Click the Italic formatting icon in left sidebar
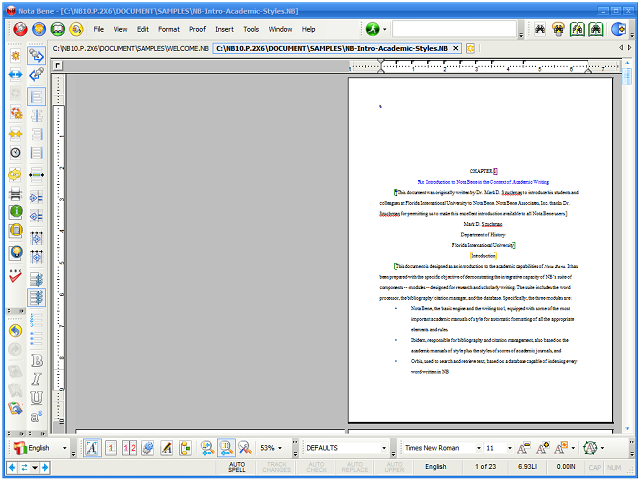 pyautogui.click(x=37, y=378)
